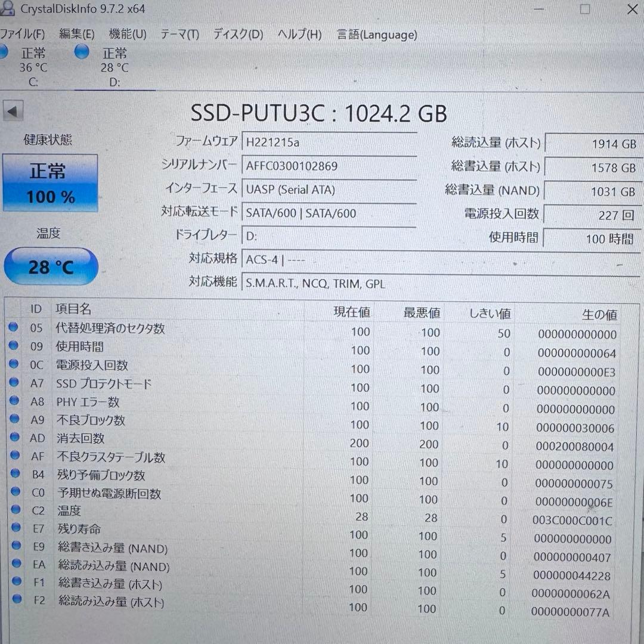Open the 編集(E) menu
Viewport: 644px width, 644px height.
pos(78,35)
